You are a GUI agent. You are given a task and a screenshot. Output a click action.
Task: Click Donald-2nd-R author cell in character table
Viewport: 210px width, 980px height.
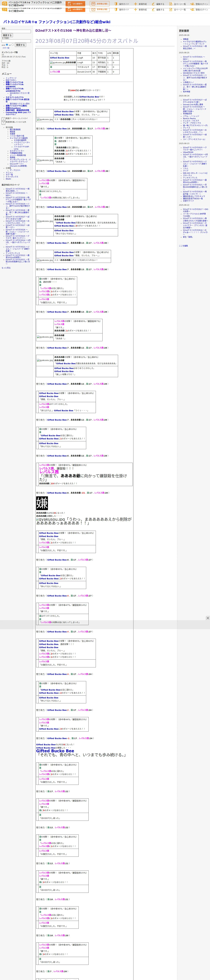(84, 72)
